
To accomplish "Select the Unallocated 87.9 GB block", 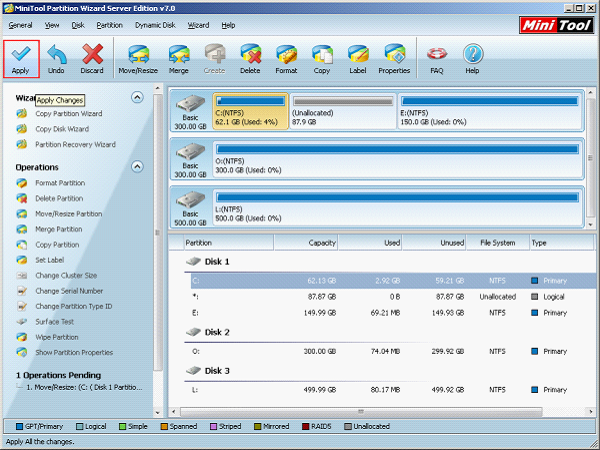I will 343,111.
